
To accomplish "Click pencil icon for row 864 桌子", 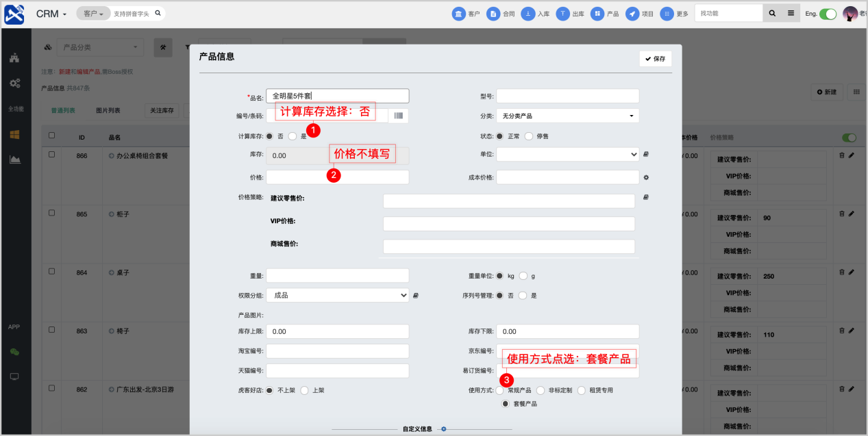I will coord(852,272).
